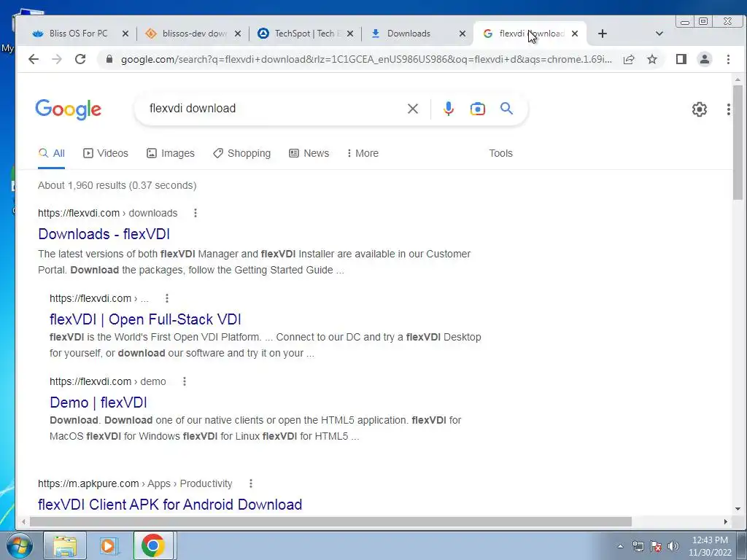Image resolution: width=747 pixels, height=560 pixels.
Task: Select the All results filter
Action: point(52,153)
